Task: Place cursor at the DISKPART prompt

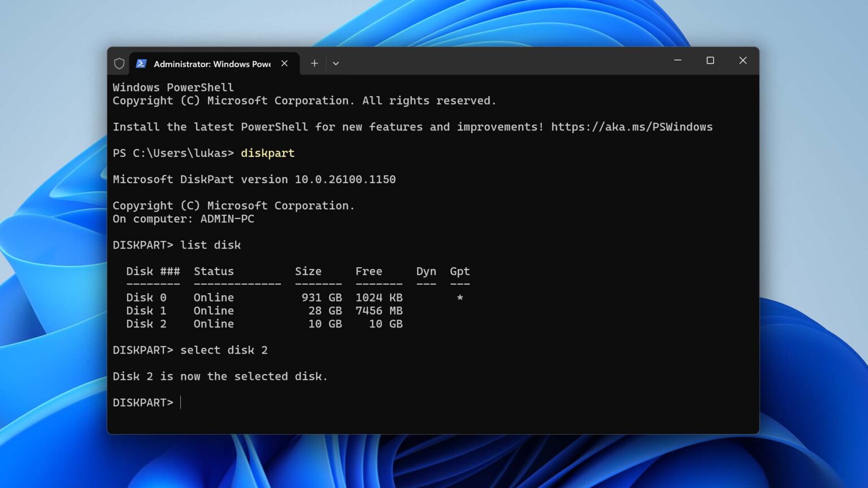Action: click(181, 402)
